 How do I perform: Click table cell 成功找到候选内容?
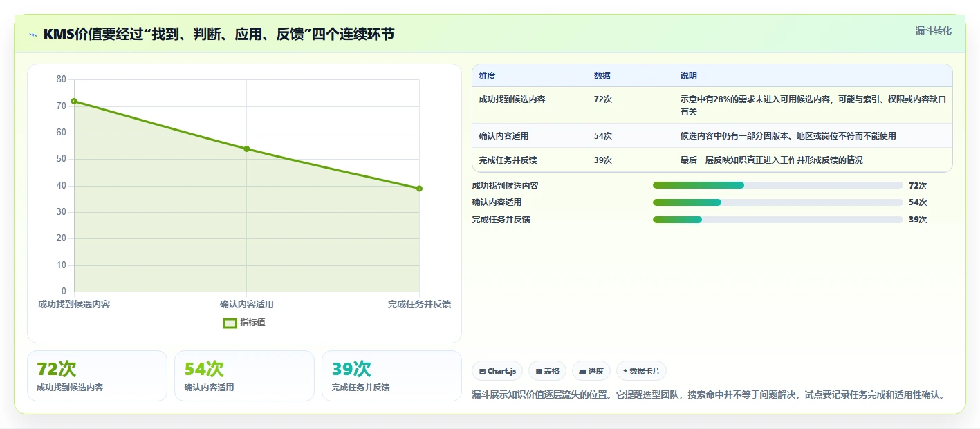click(512, 99)
